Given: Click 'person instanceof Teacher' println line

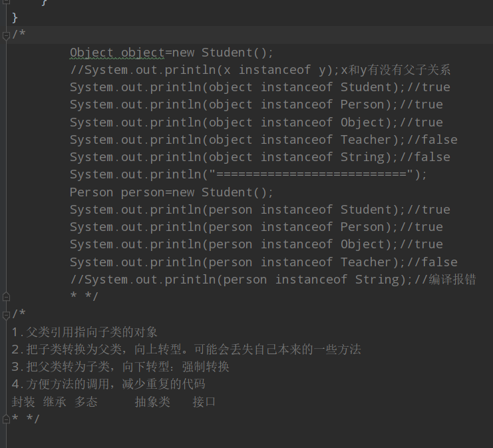Looking at the screenshot, I should click(263, 262).
